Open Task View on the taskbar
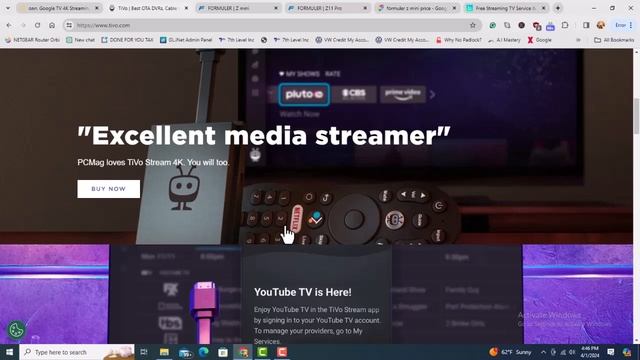This screenshot has height=360, width=640. tap(144, 352)
